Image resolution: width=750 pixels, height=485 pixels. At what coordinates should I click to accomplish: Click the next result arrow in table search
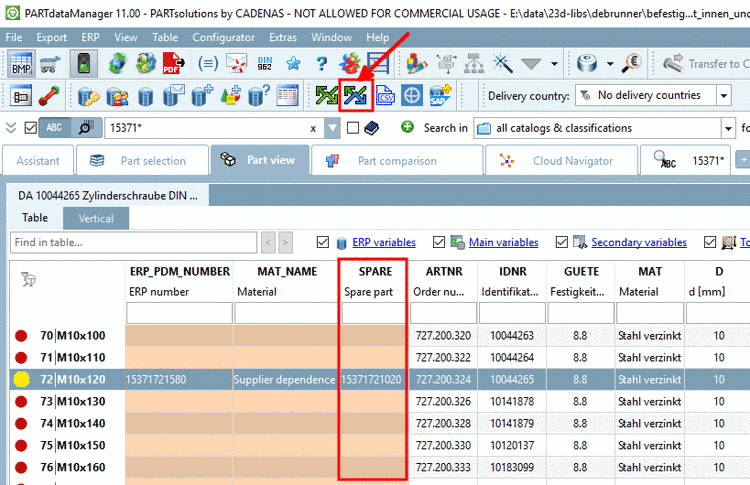pyautogui.click(x=286, y=242)
